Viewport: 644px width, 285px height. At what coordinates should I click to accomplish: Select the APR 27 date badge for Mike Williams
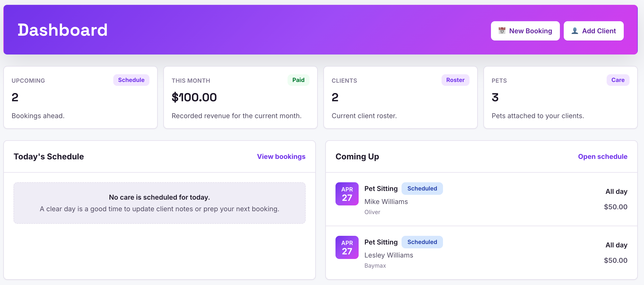coord(347,194)
